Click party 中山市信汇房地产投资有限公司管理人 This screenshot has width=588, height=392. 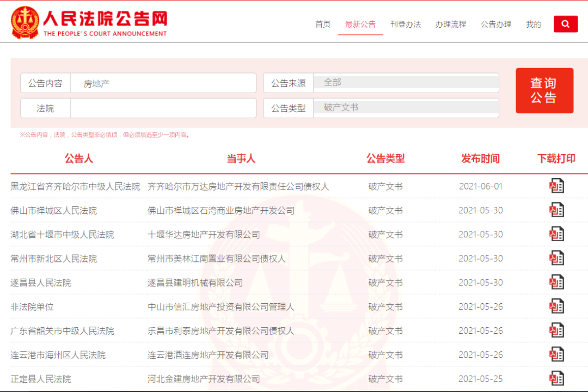pyautogui.click(x=221, y=307)
